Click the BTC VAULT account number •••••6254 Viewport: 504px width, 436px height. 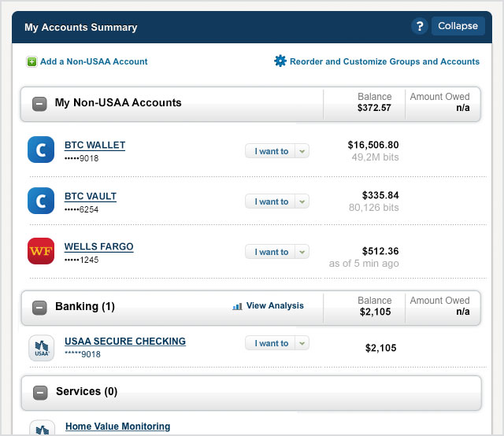(x=82, y=209)
